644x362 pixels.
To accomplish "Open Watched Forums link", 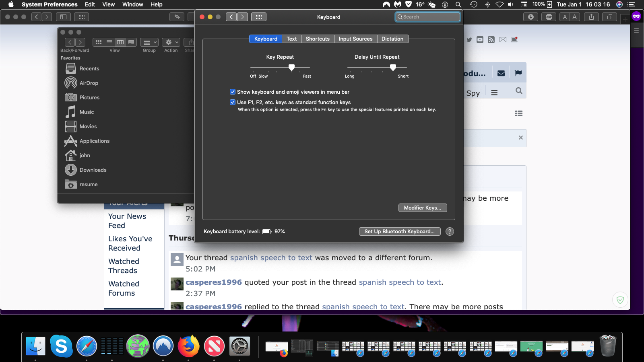I will point(124,288).
